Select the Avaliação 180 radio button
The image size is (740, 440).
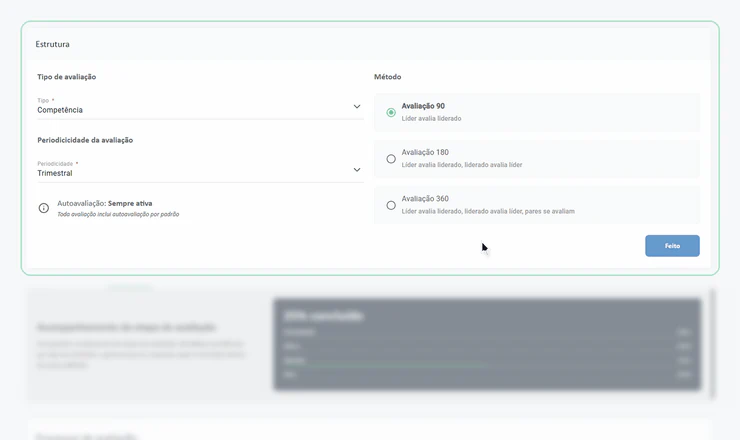pyautogui.click(x=391, y=159)
